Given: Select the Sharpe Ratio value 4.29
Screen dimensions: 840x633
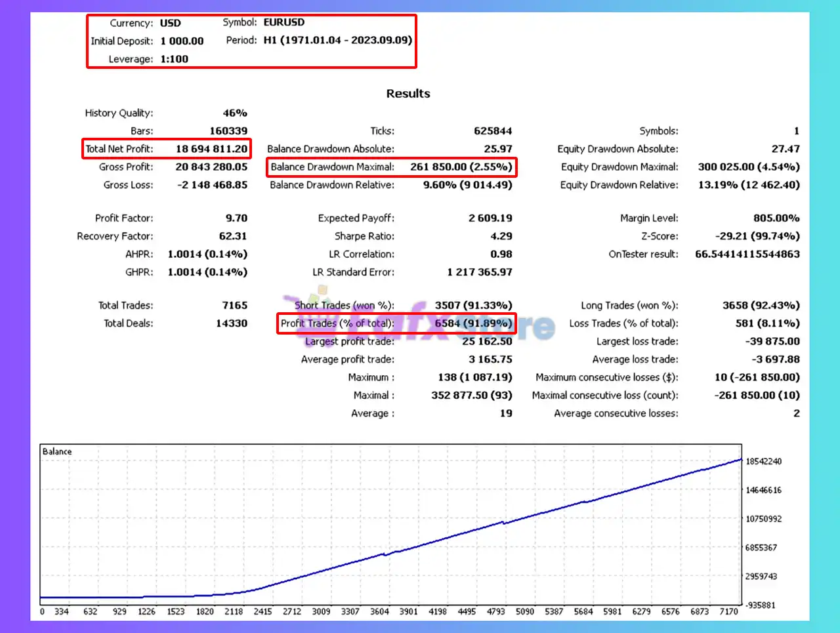Looking at the screenshot, I should click(501, 236).
